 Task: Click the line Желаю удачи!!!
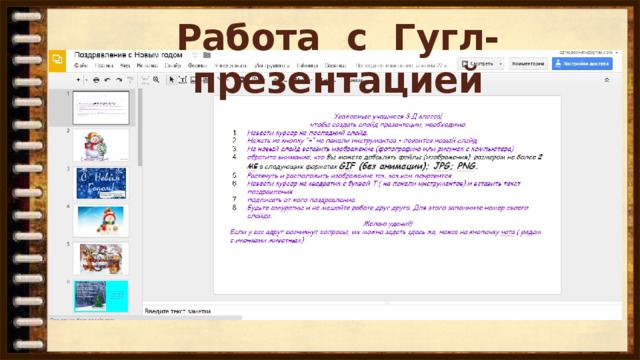[x=388, y=224]
